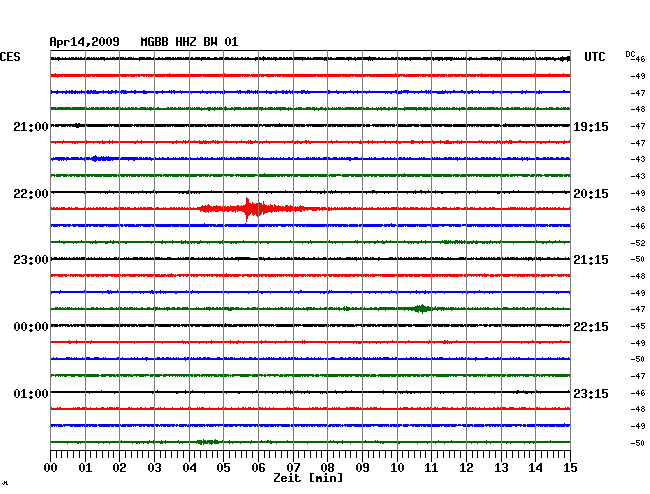This screenshot has height=494, width=650.
Task: Click the 22:15 UTC time label
Action: pos(591,327)
